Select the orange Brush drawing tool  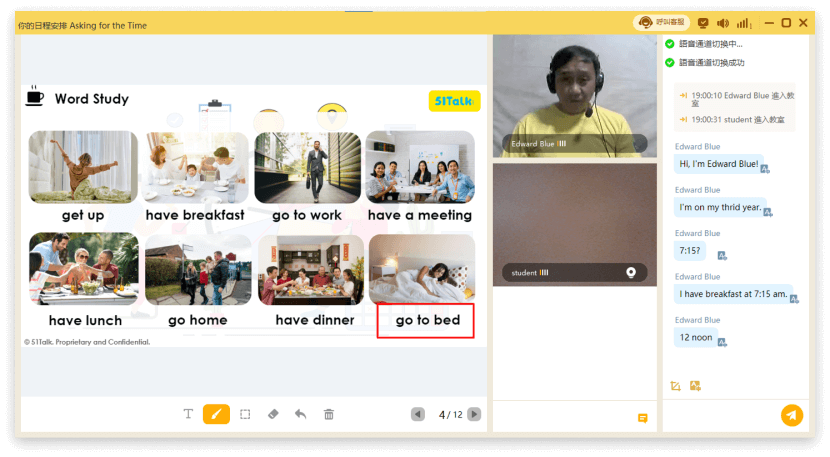[216, 414]
